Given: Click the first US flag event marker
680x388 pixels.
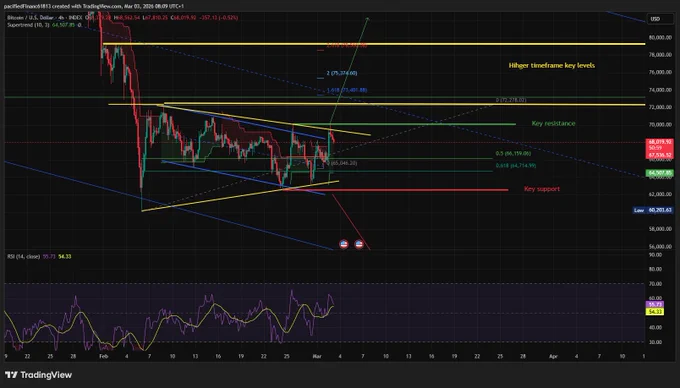Looking at the screenshot, I should click(x=343, y=244).
